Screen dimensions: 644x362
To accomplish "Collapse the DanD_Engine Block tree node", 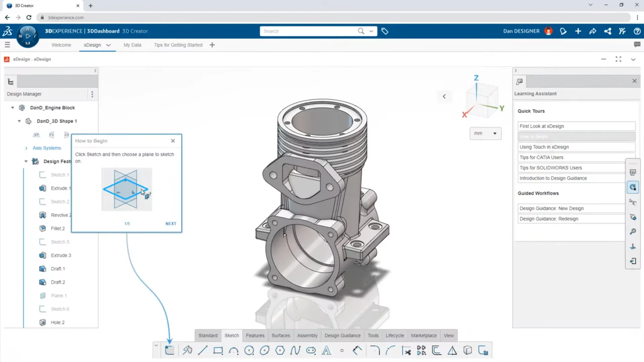I will click(12, 108).
